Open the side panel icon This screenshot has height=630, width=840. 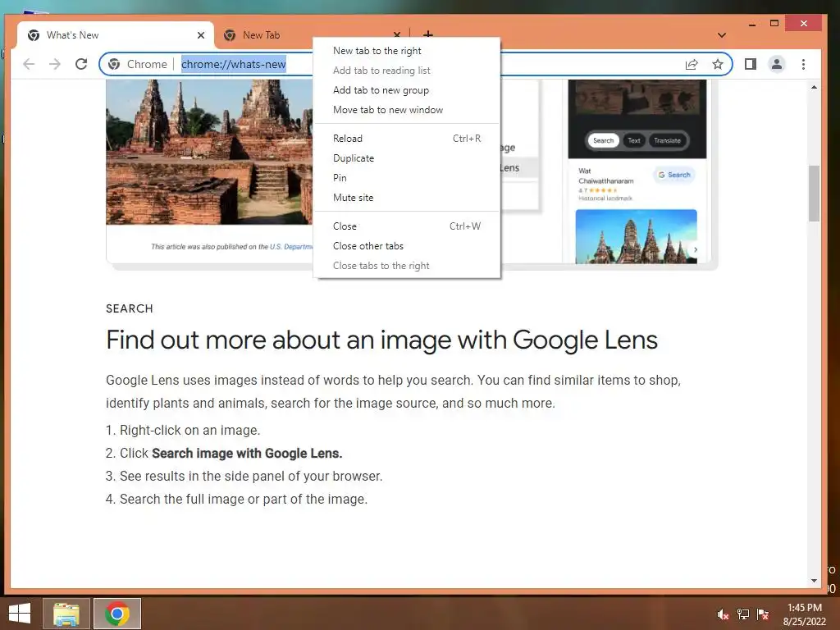751,64
